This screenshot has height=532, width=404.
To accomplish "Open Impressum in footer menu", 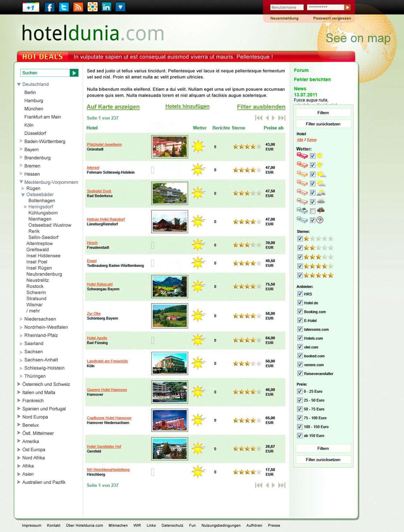I will 32,525.
